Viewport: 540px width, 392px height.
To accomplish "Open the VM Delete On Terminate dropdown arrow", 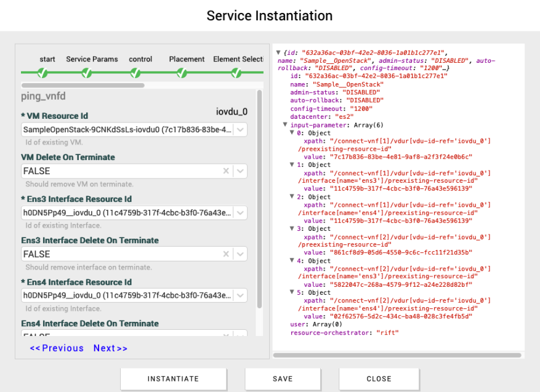I will (240, 171).
